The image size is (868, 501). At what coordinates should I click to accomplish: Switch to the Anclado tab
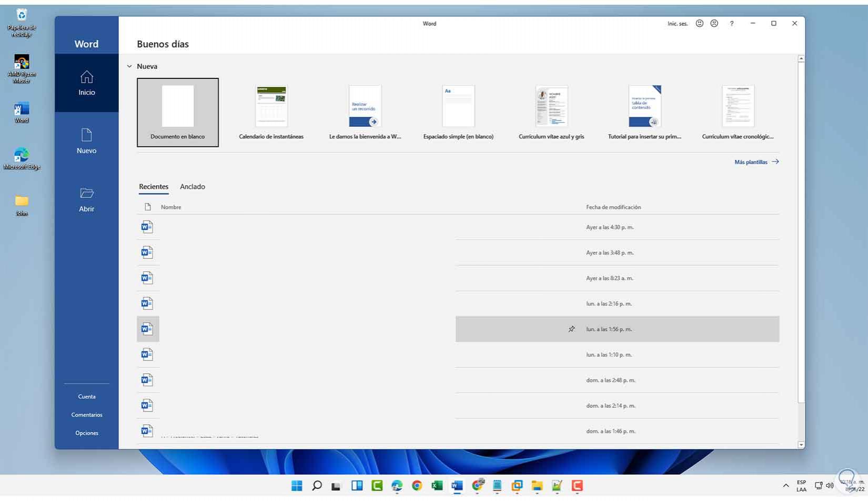point(193,187)
